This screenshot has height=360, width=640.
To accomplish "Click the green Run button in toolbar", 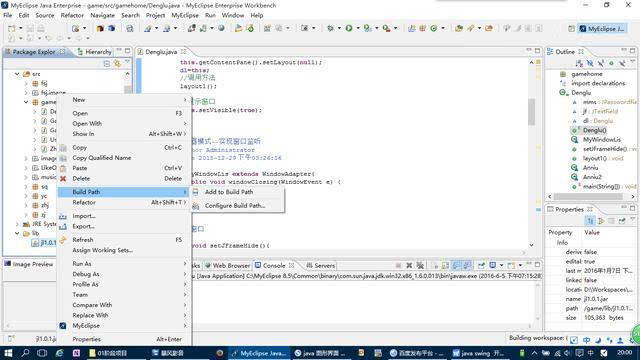I will [x=349, y=28].
